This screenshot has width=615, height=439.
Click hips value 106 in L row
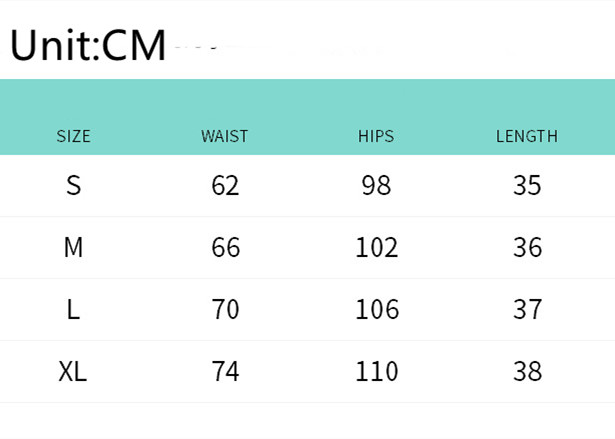coord(377,309)
